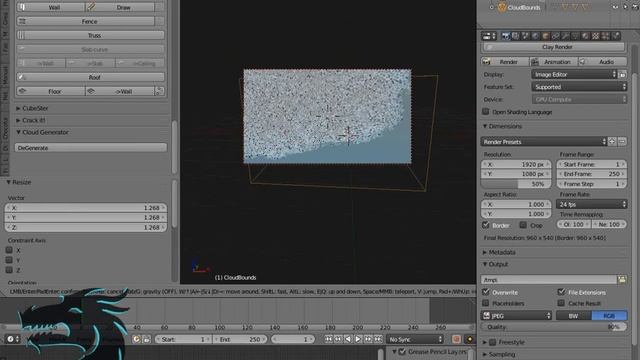Click the Render button
This screenshot has height=360, width=640.
(505, 62)
